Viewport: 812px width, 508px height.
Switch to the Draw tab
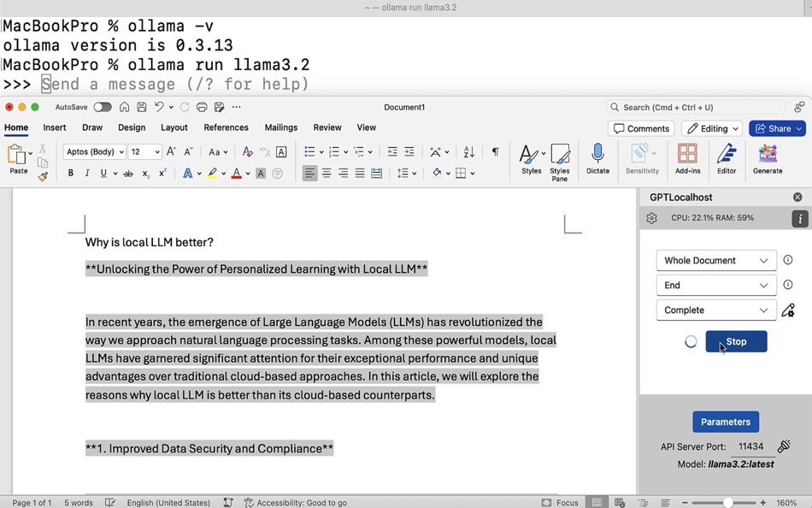[x=92, y=127]
